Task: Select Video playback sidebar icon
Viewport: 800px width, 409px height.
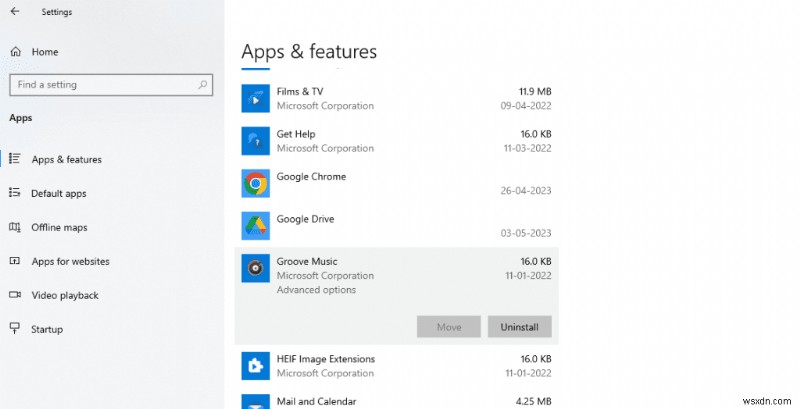Action: pos(15,295)
